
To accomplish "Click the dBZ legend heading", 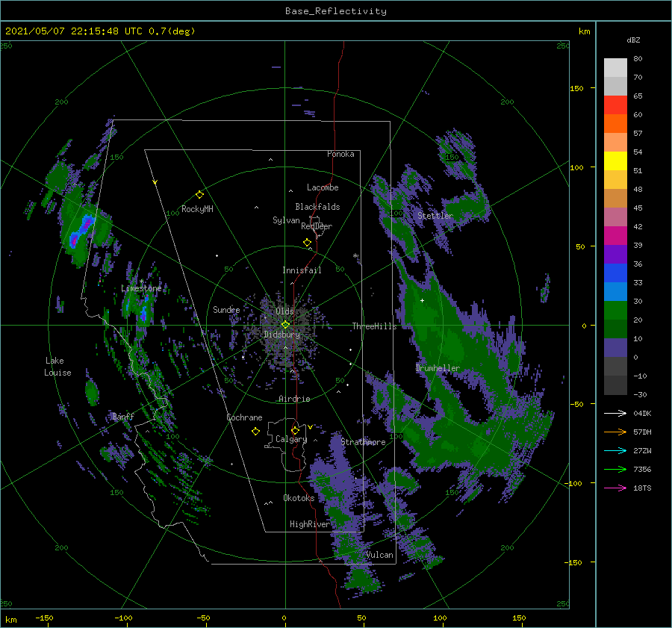I will 633,40.
